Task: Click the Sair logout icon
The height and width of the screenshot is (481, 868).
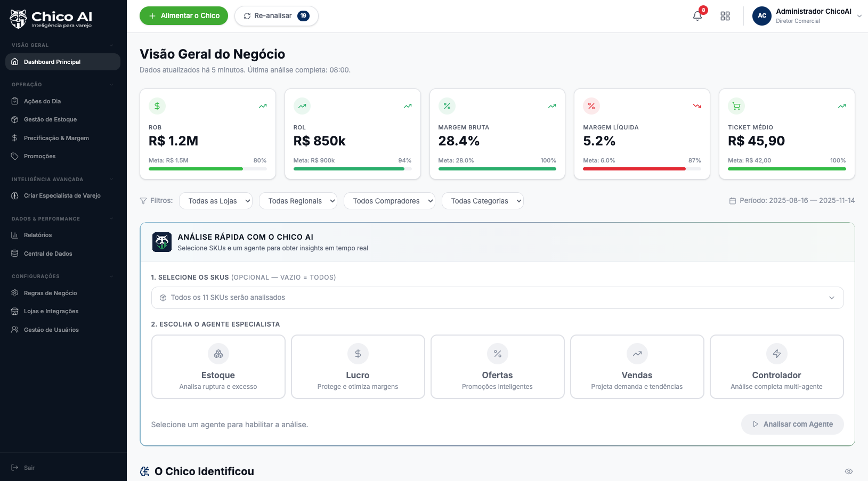Action: coord(15,468)
